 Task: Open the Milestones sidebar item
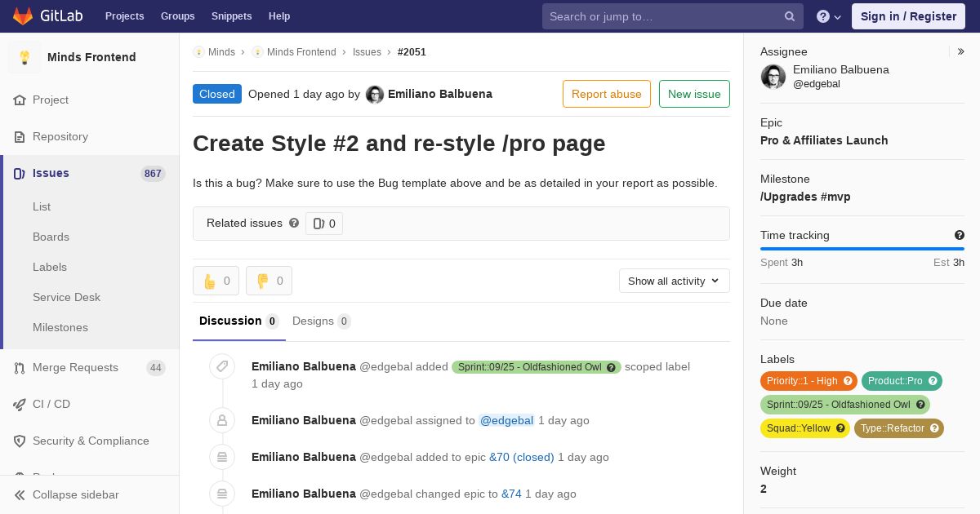60,327
